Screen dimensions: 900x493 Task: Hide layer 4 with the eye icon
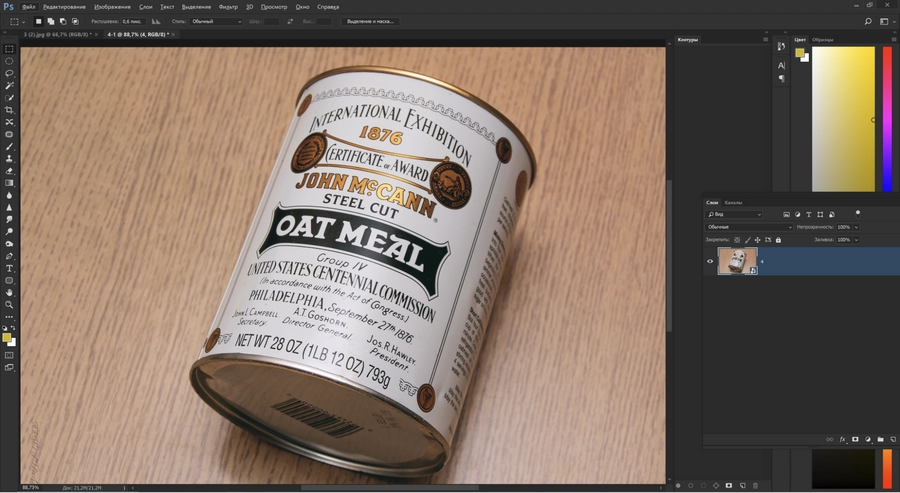tap(710, 261)
